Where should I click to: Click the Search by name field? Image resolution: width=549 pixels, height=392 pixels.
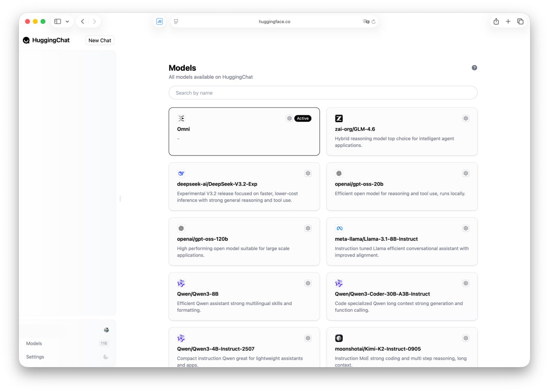point(323,93)
